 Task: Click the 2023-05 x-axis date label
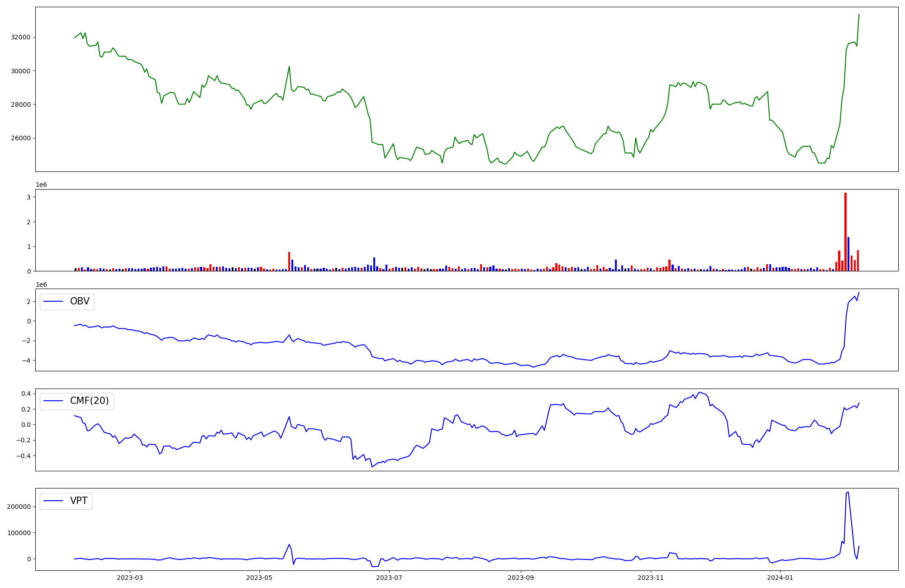[259, 578]
